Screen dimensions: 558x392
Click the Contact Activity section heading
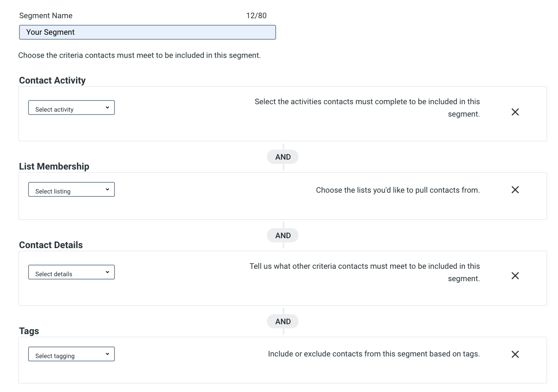click(52, 80)
